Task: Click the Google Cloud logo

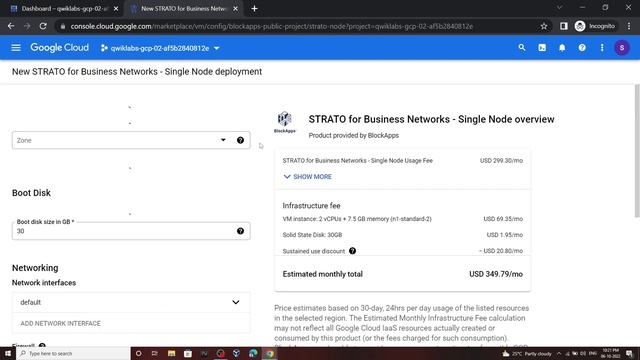Action: click(59, 48)
